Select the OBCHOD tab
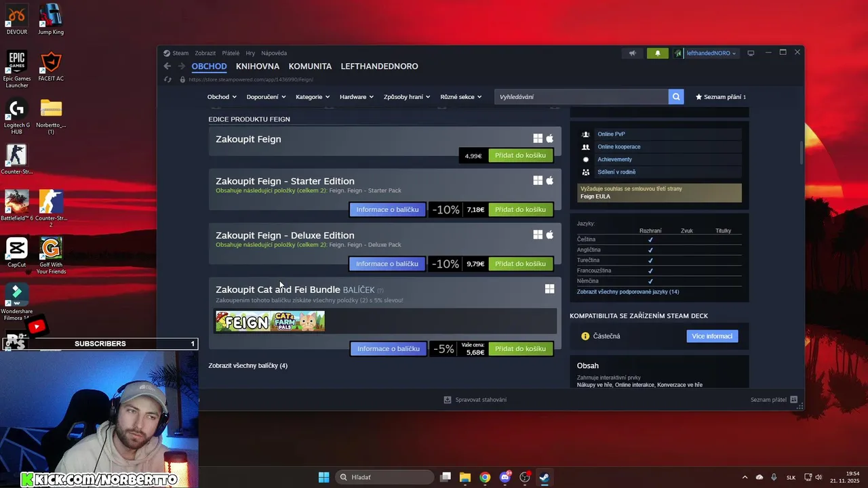This screenshot has height=488, width=868. 209,66
